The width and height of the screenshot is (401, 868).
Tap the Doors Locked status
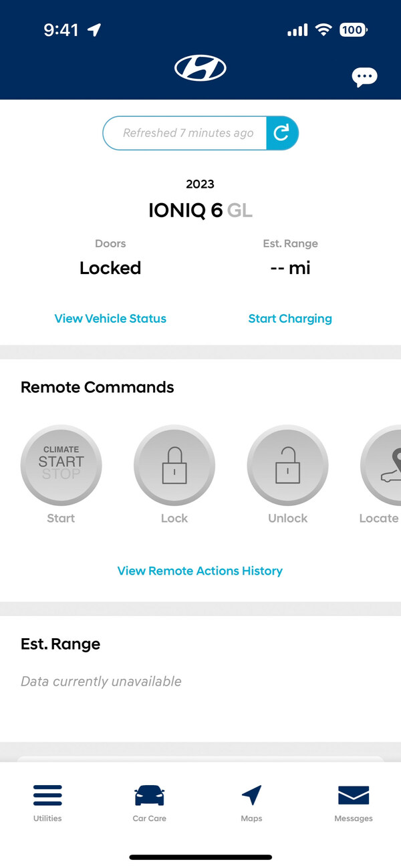(110, 268)
